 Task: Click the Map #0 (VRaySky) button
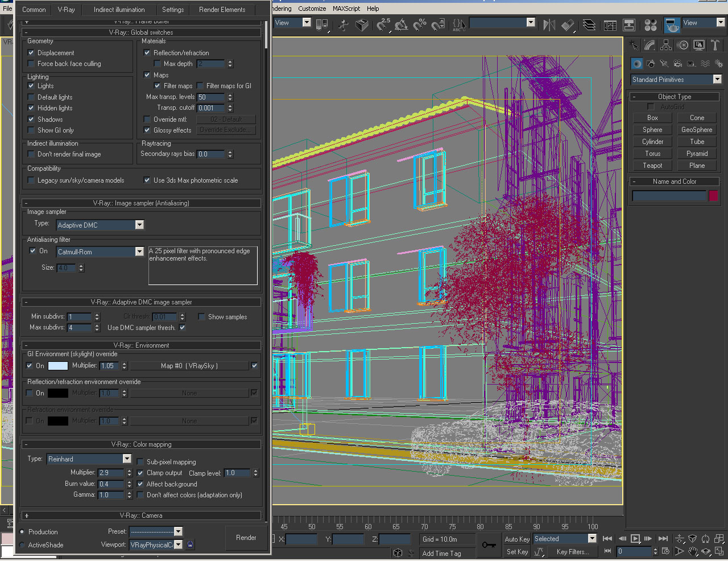tap(189, 366)
